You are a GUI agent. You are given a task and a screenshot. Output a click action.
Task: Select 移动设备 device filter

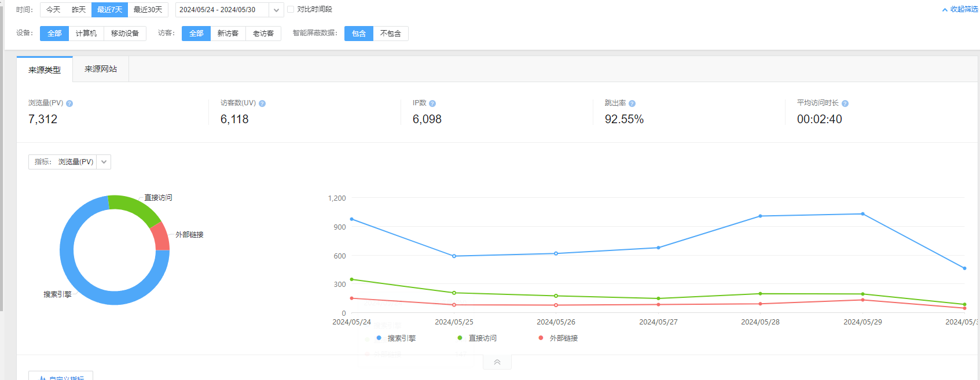(x=125, y=34)
